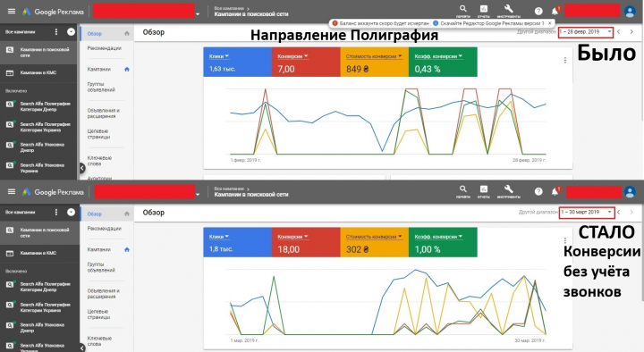Open Целевые страницы in lower page menu
The height and width of the screenshot is (352, 644).
(x=98, y=314)
